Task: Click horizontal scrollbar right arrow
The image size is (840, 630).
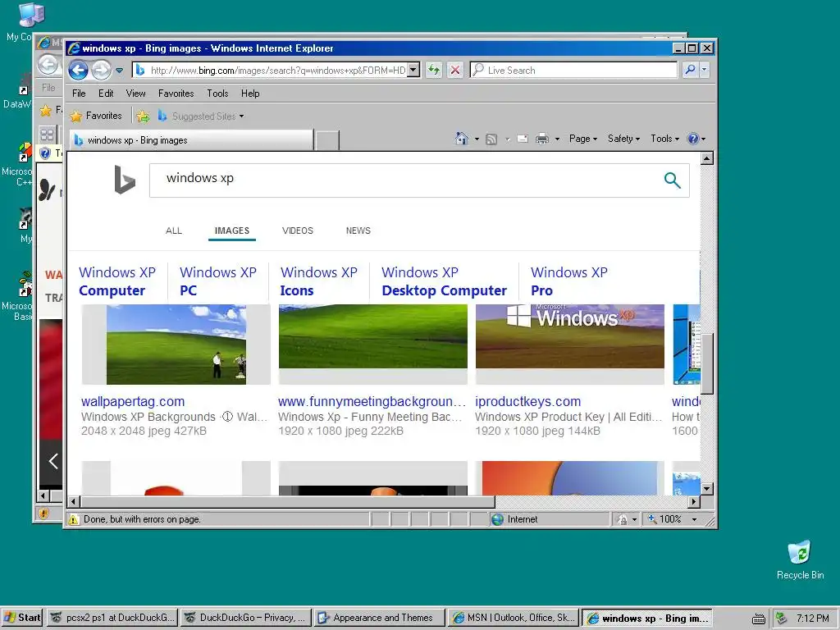Action: (694, 502)
